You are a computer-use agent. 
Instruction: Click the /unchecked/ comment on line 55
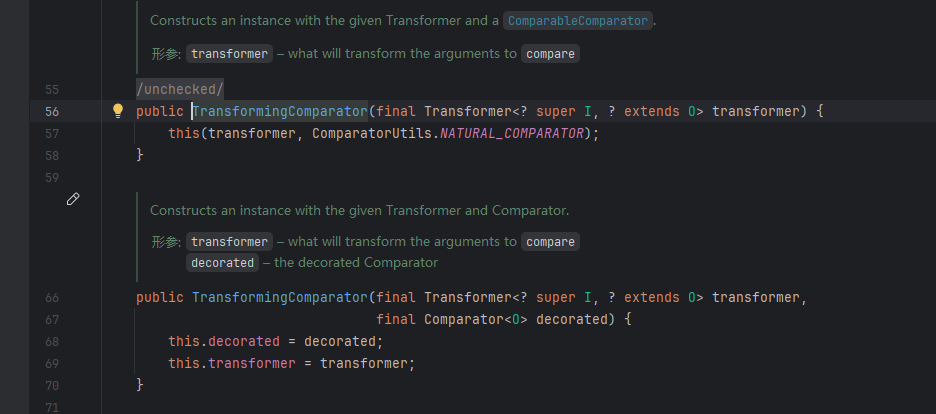pos(180,88)
